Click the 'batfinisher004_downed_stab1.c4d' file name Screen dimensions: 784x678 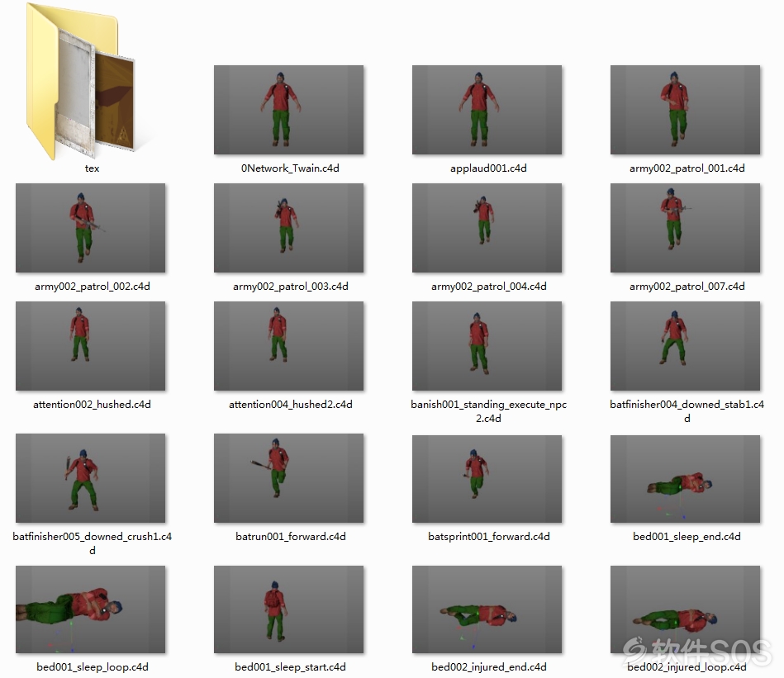(687, 411)
